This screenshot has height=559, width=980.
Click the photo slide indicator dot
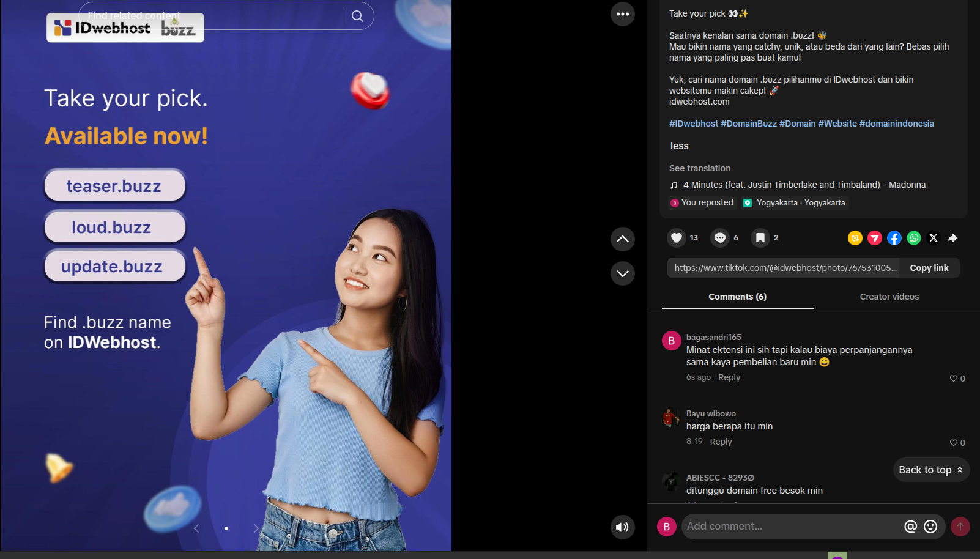pyautogui.click(x=226, y=528)
